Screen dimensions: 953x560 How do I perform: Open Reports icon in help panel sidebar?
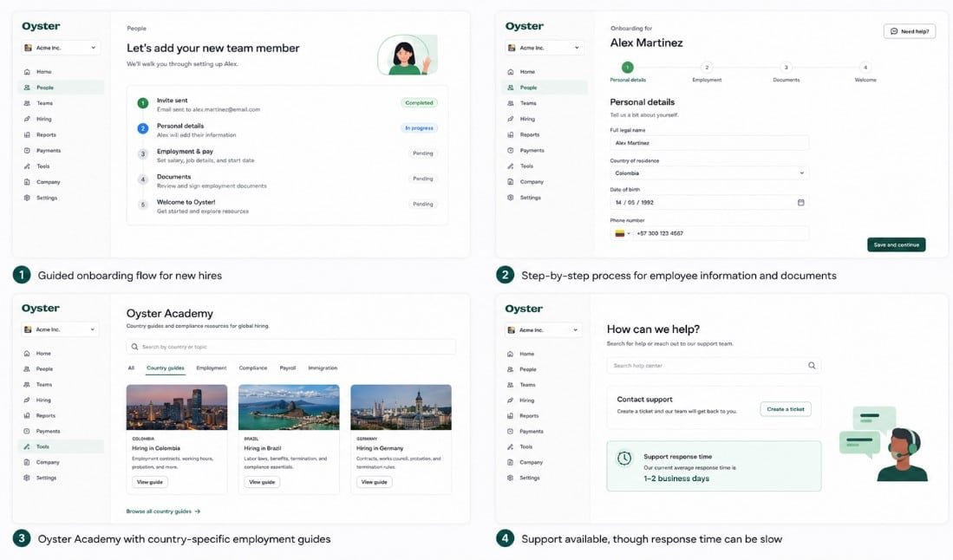(x=511, y=416)
